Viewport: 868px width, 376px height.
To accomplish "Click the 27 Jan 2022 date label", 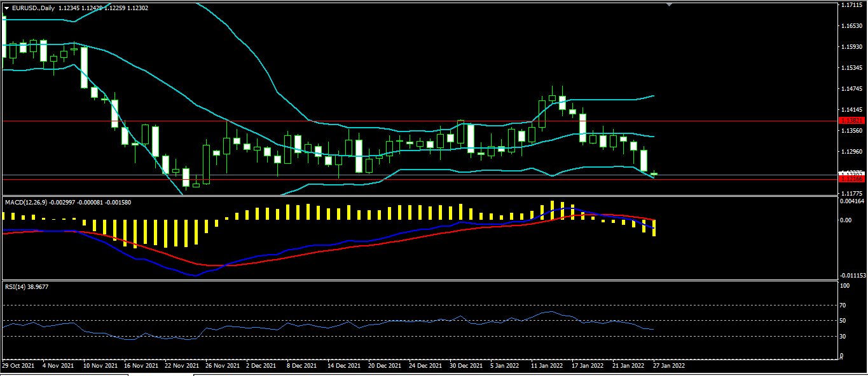I will tap(668, 366).
